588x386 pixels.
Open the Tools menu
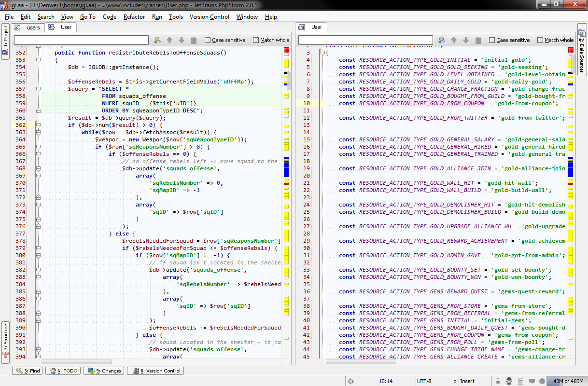176,17
